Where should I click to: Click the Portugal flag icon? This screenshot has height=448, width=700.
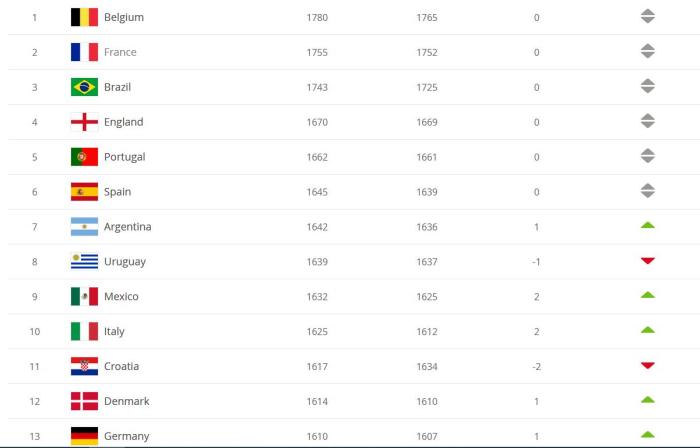pyautogui.click(x=84, y=157)
